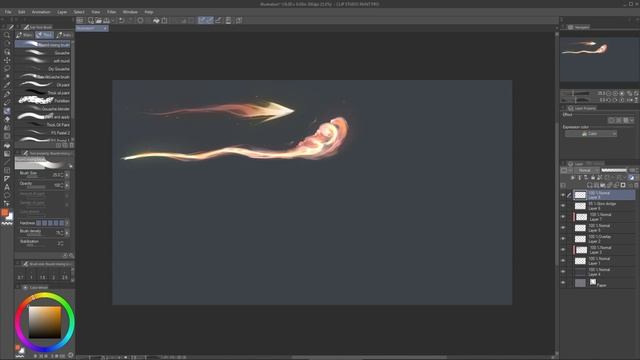Click the trash icon under brush list
Viewport: 640px width, 360px height.
click(72, 145)
